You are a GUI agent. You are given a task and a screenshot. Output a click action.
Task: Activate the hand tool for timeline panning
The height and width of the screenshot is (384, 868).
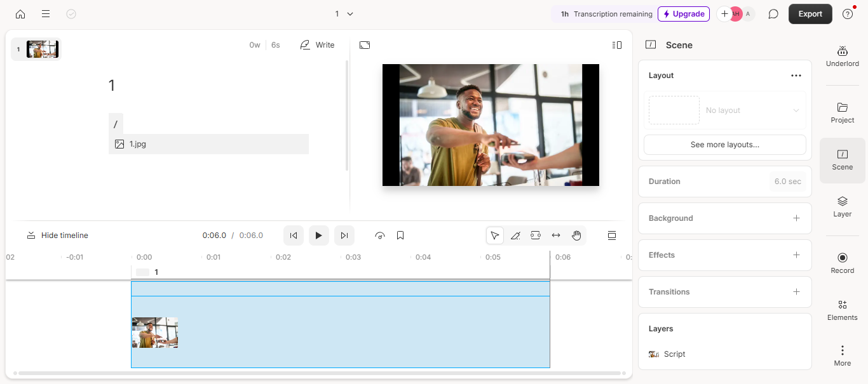(576, 235)
